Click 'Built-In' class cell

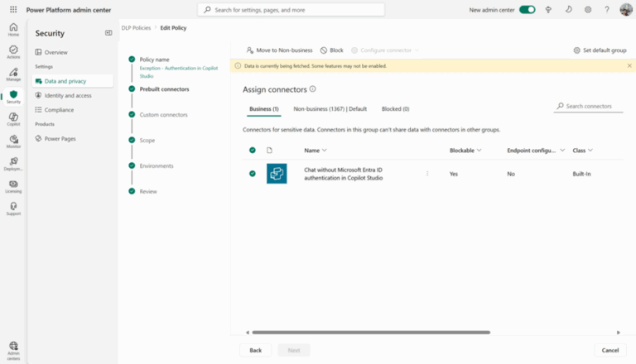pos(581,174)
